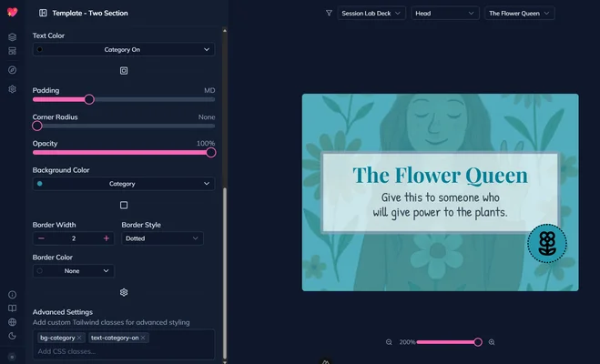
Task: Click the zoom level slider handle
Action: [x=478, y=342]
